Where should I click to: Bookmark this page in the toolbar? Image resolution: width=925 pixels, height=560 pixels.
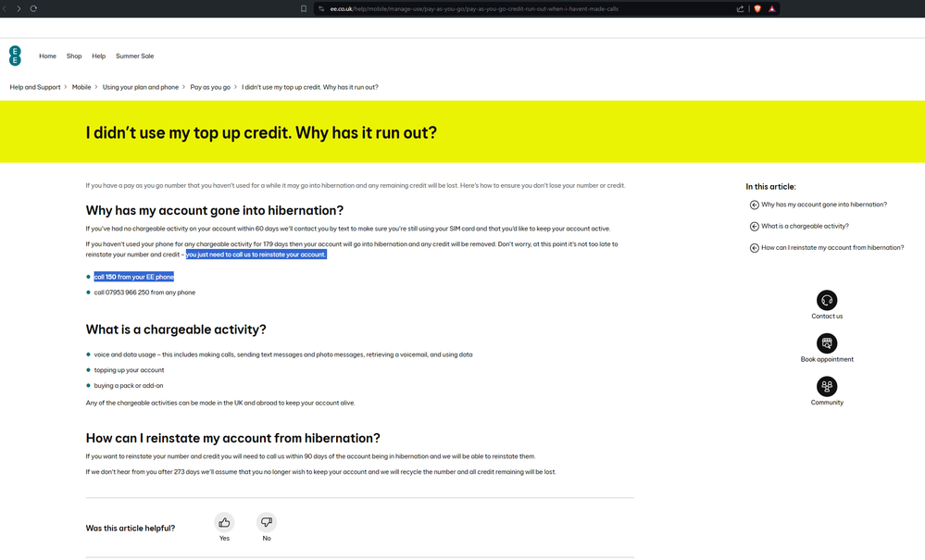[303, 9]
